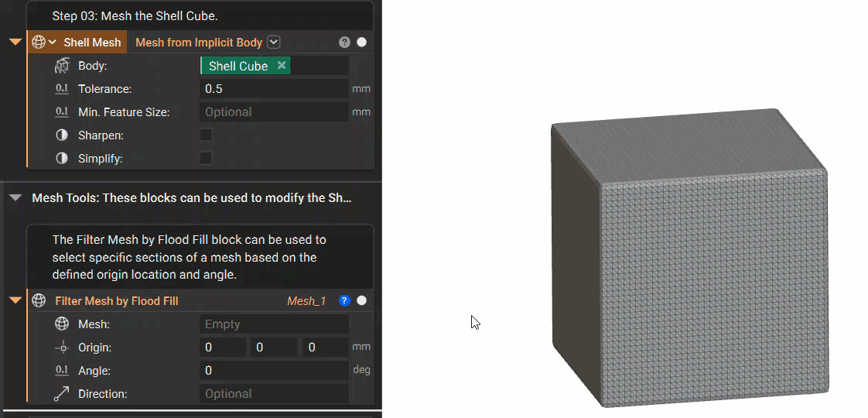Open the Mesh from Implicit Body overload dropdown
The height and width of the screenshot is (418, 868).
(x=274, y=42)
